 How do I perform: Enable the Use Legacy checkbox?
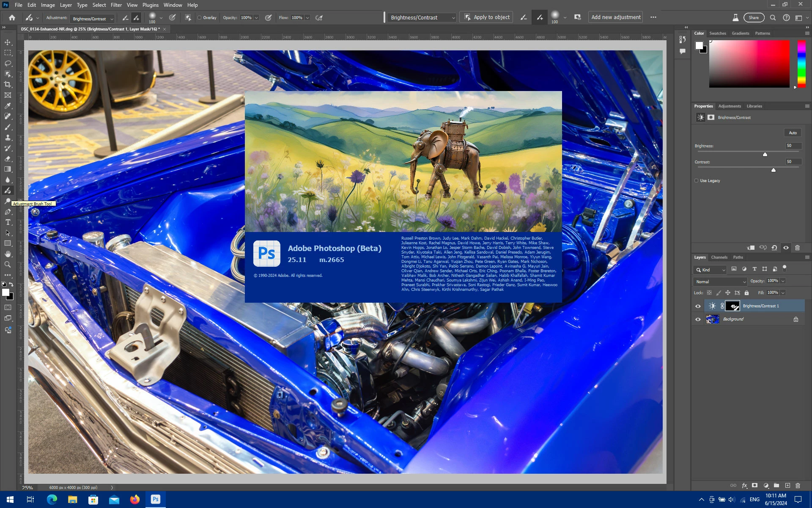point(697,181)
